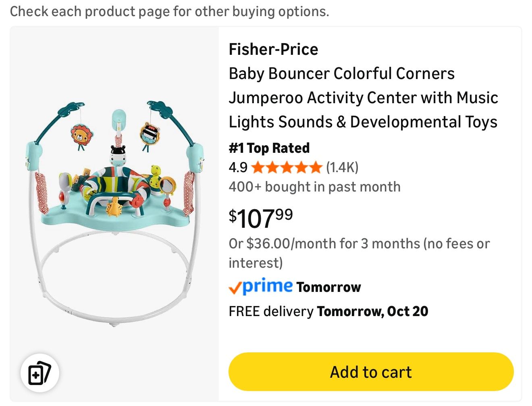The image size is (532, 406).
Task: Click the bold Tomorrow delivery label
Action: pyautogui.click(x=328, y=287)
